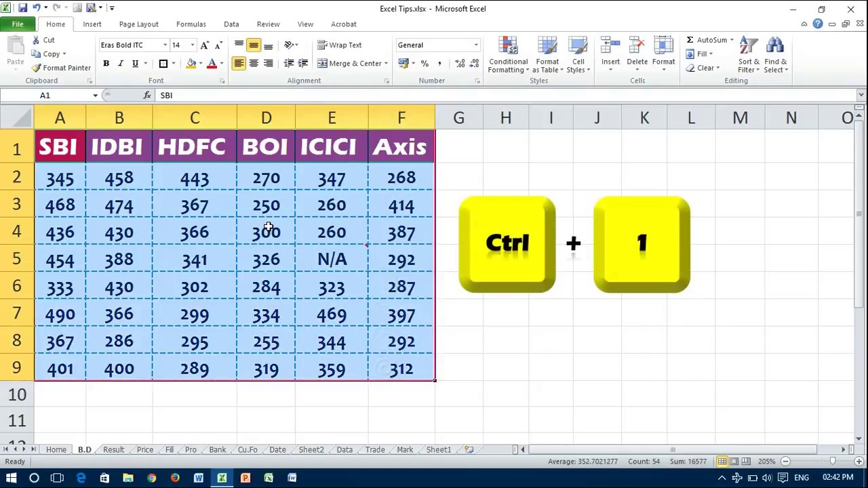
Task: Toggle Align Text Right
Action: click(269, 63)
